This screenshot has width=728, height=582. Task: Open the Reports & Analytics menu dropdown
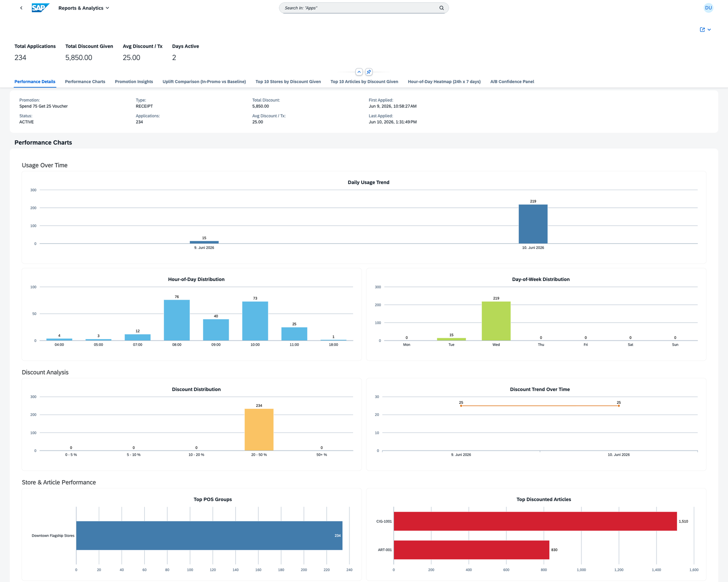(84, 8)
